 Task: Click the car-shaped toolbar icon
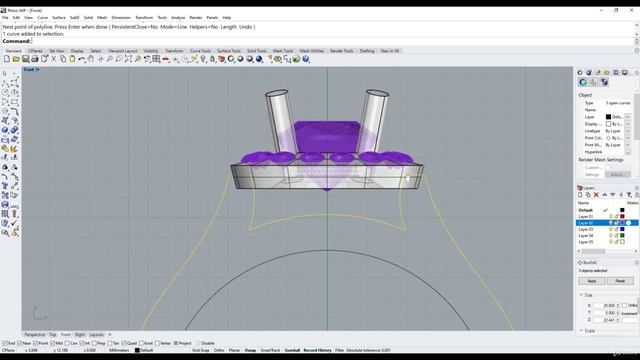point(166,59)
